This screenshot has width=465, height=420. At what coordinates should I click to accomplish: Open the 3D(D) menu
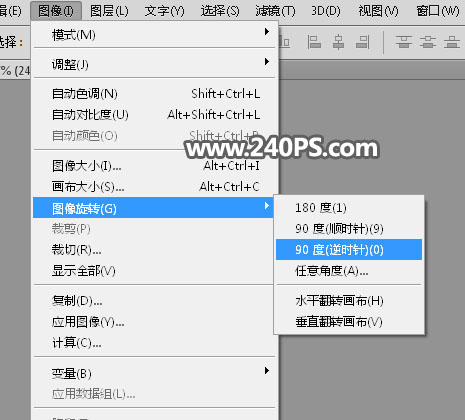(326, 11)
